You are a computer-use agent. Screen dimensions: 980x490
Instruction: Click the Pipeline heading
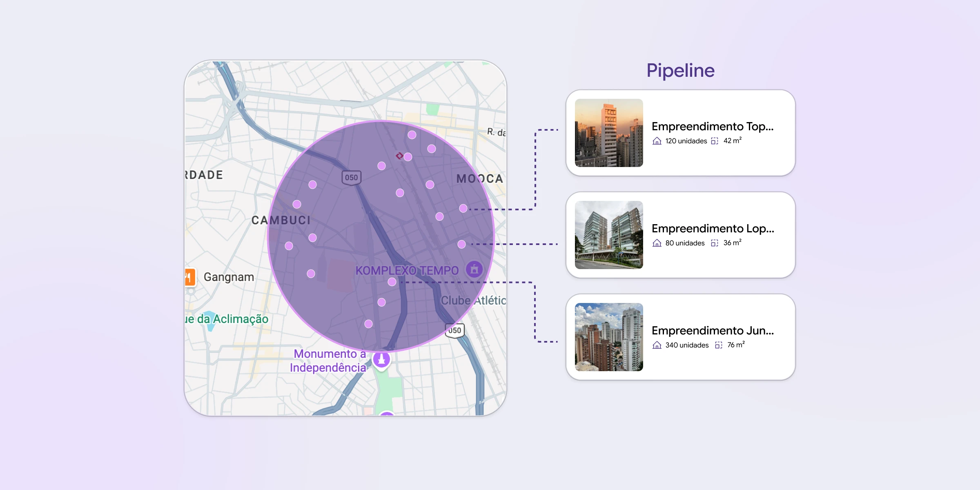(680, 71)
